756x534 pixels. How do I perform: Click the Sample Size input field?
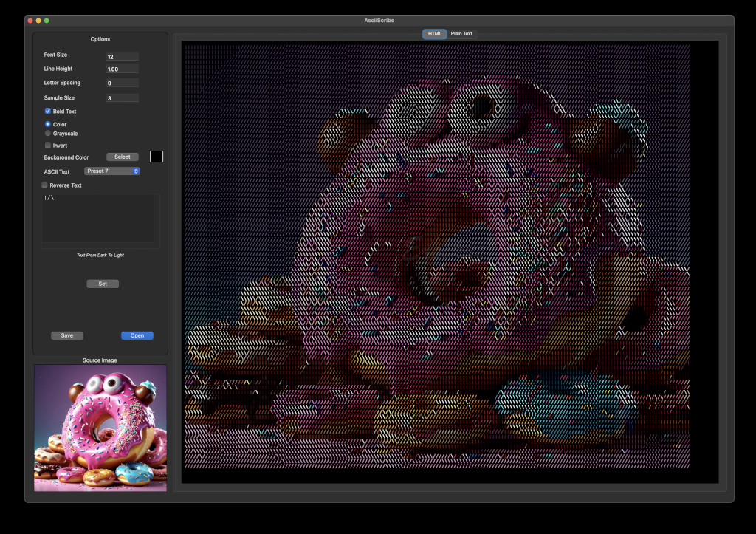coord(123,98)
